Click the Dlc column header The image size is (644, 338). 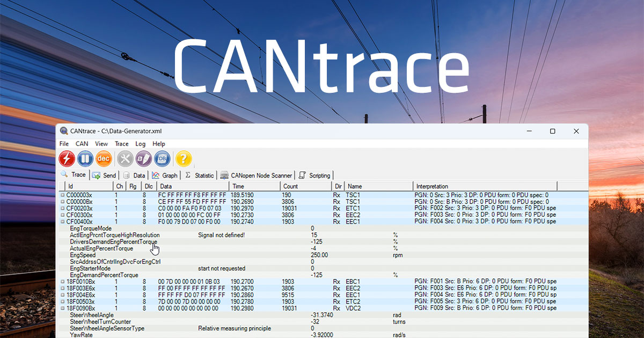tap(149, 186)
